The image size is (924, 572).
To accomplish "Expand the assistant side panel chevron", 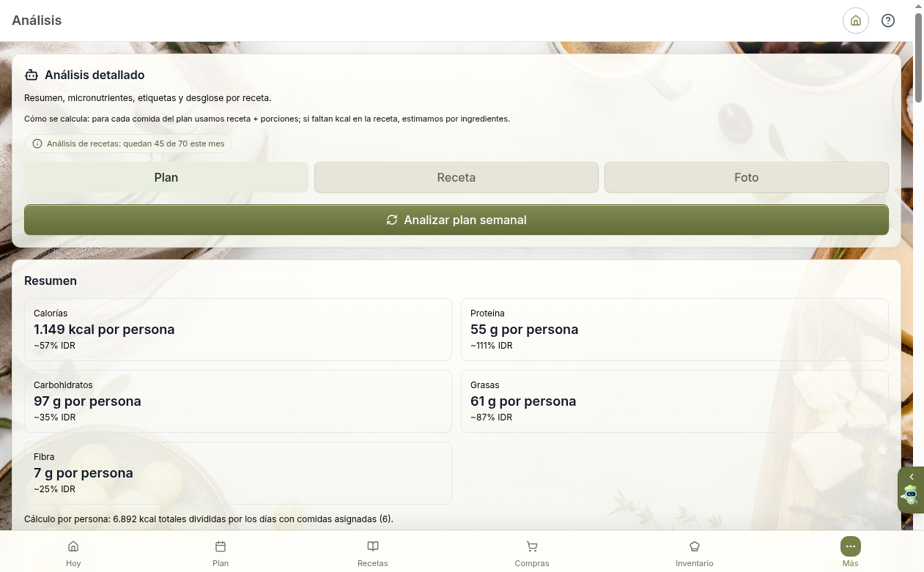I will pyautogui.click(x=912, y=477).
